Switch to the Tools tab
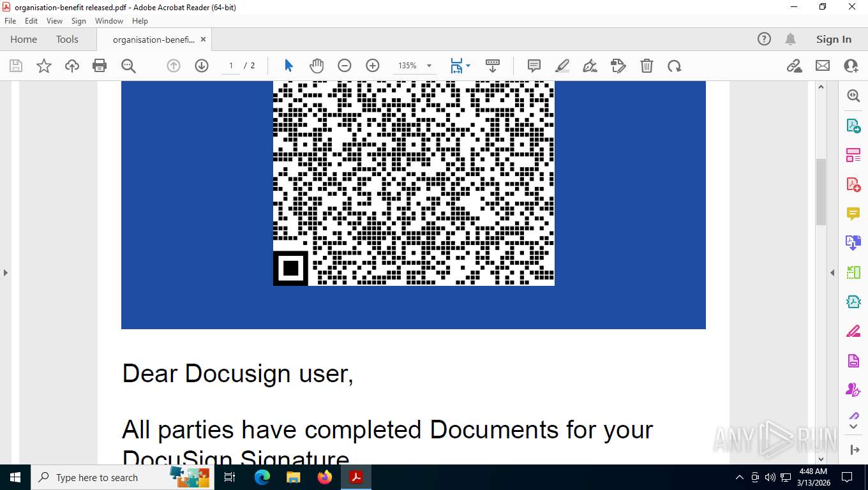Image resolution: width=868 pixels, height=490 pixels. [x=67, y=39]
